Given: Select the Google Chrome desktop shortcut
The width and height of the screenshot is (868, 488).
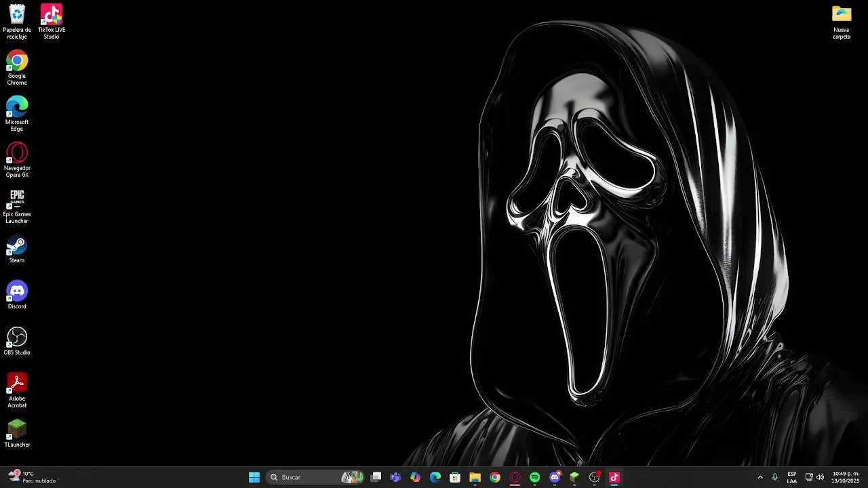Looking at the screenshot, I should point(17,68).
